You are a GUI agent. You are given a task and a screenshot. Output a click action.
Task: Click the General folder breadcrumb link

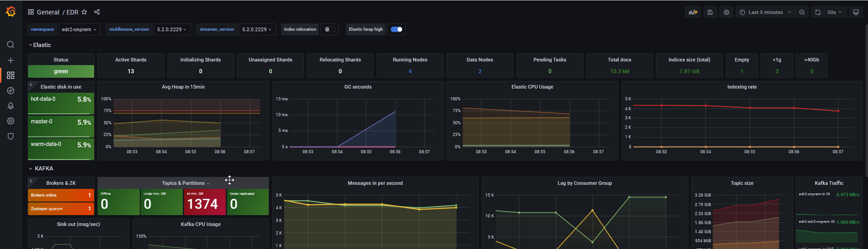(48, 12)
